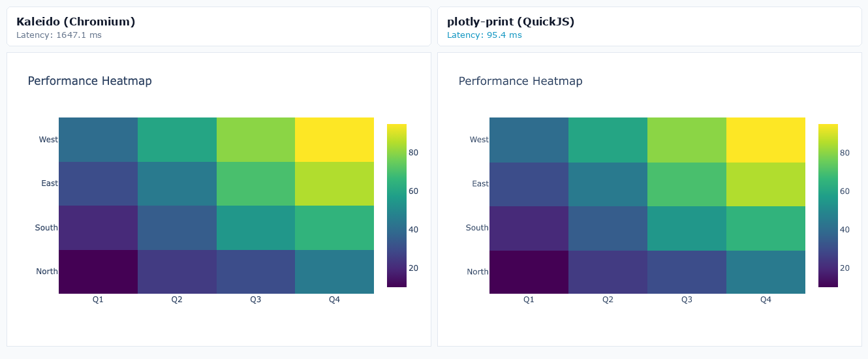Click the North axis label in plotly-print chart

(478, 272)
